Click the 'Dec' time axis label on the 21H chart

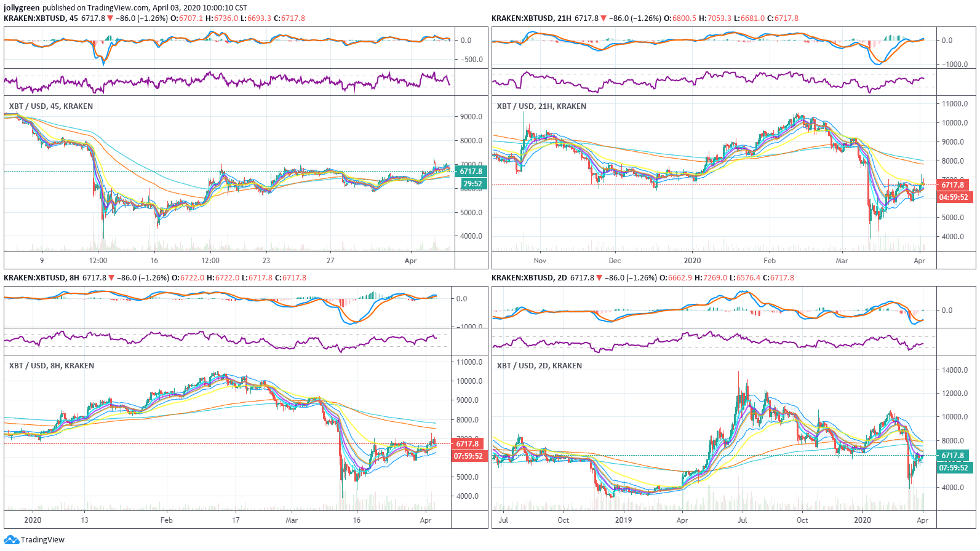[x=615, y=261]
